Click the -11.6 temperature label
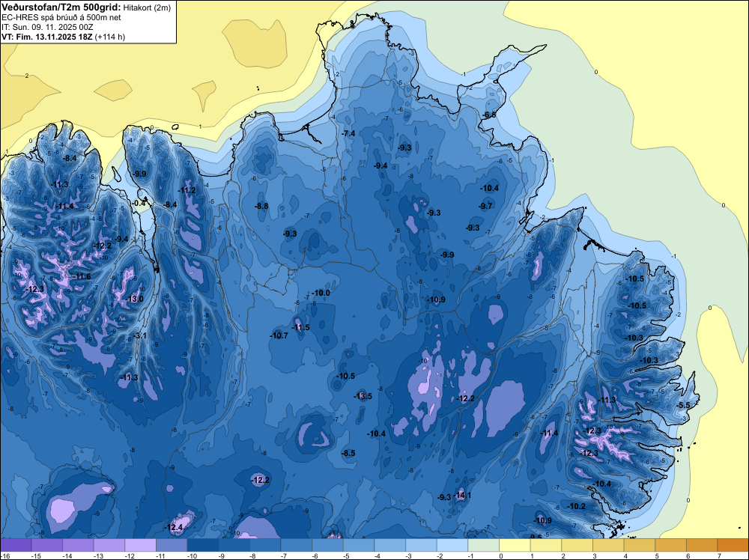 tap(82, 277)
